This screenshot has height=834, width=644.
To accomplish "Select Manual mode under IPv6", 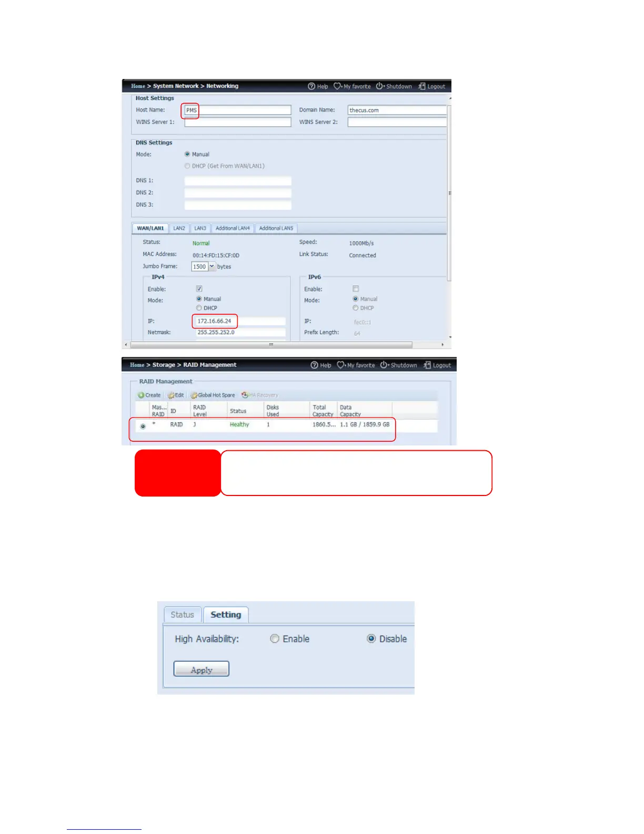I will (x=356, y=299).
